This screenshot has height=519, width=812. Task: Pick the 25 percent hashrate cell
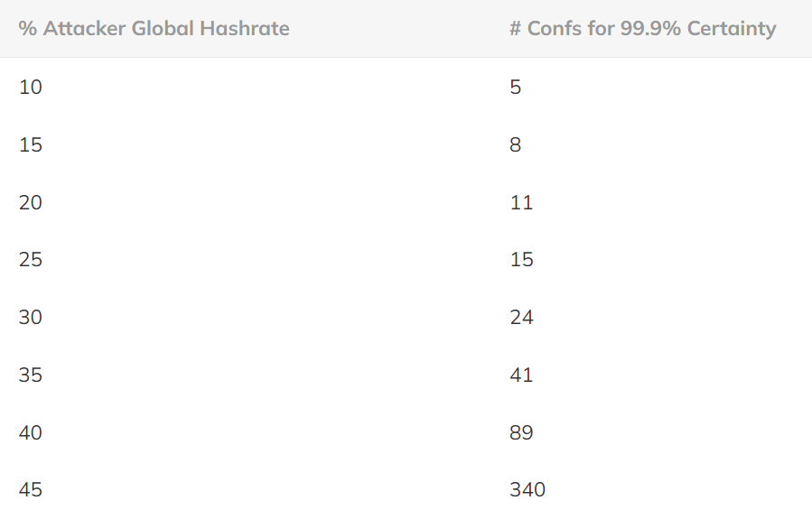pos(31,260)
